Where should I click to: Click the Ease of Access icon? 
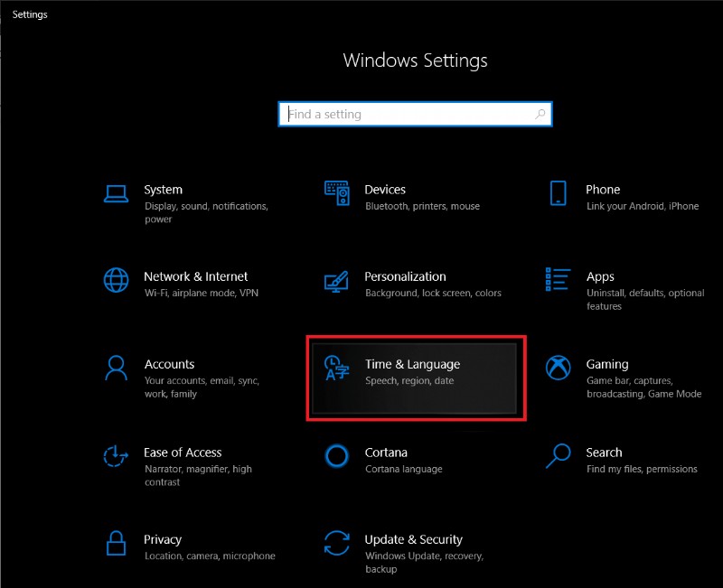pos(117,455)
